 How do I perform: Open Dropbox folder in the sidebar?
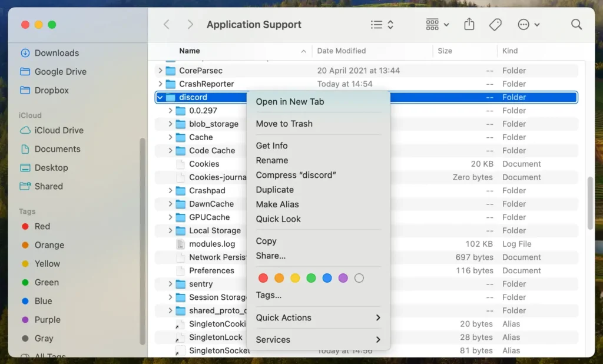pyautogui.click(x=51, y=90)
